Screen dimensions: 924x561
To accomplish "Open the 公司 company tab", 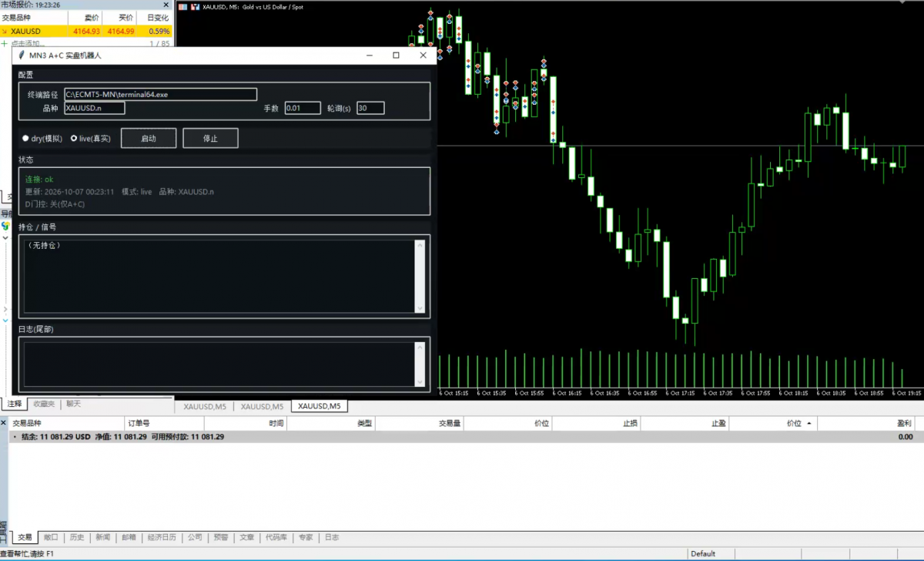I will [x=195, y=537].
